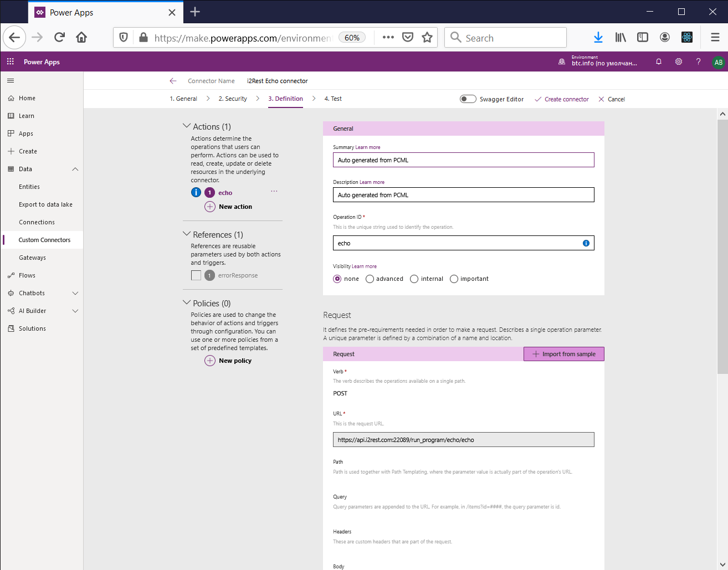Click the Firefox Search box
The image size is (728, 570).
pos(505,37)
